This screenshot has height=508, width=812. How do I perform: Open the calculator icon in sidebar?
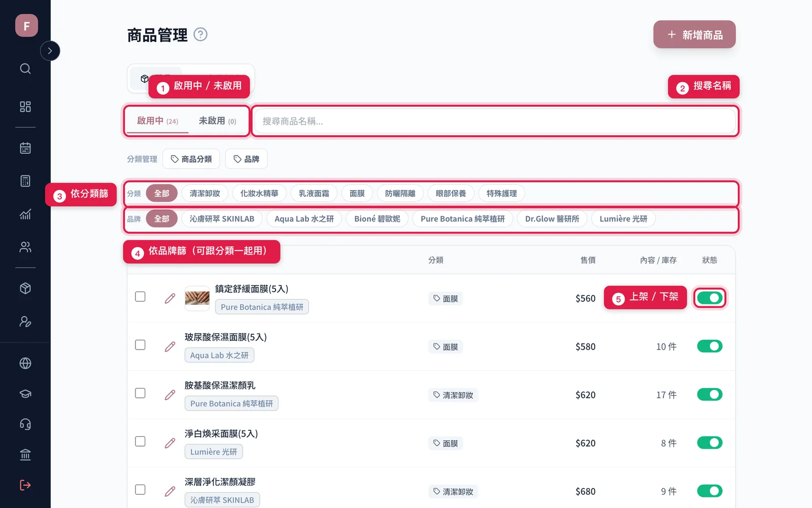(x=25, y=181)
